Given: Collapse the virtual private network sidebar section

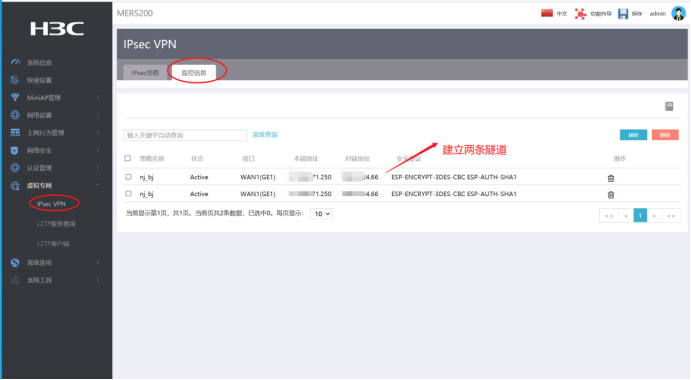Looking at the screenshot, I should (56, 186).
